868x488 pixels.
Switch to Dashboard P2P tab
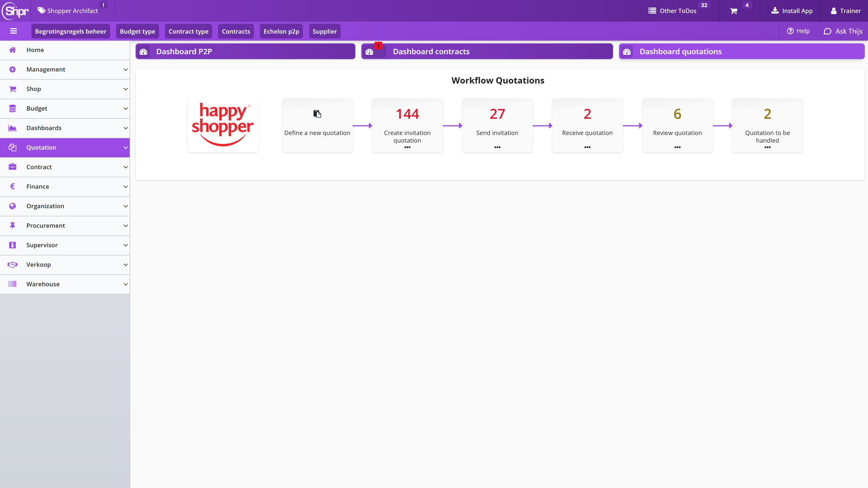click(245, 52)
